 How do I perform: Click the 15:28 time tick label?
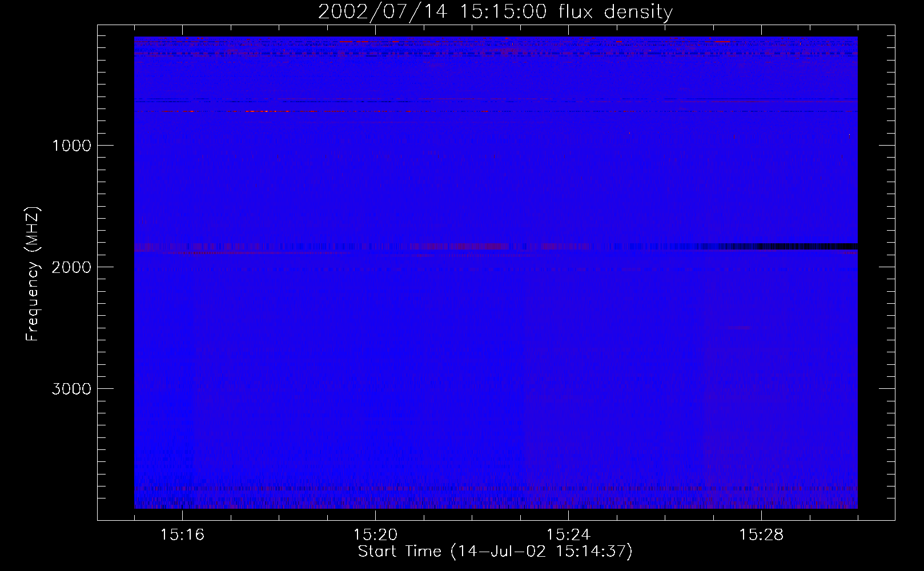(x=761, y=535)
